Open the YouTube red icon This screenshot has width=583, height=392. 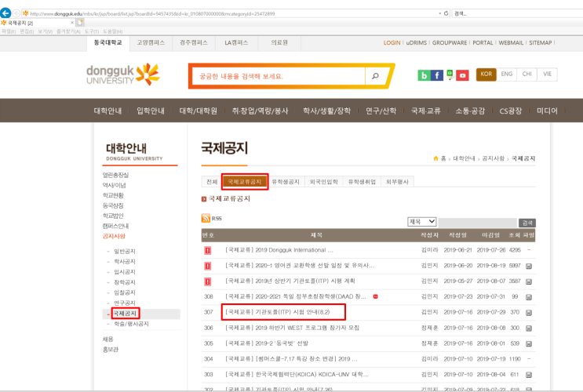(462, 75)
